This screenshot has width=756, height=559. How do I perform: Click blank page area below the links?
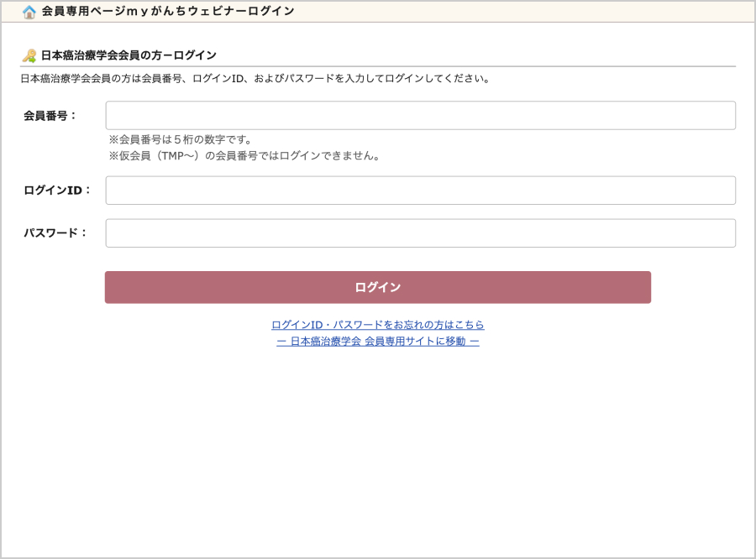pos(378,445)
